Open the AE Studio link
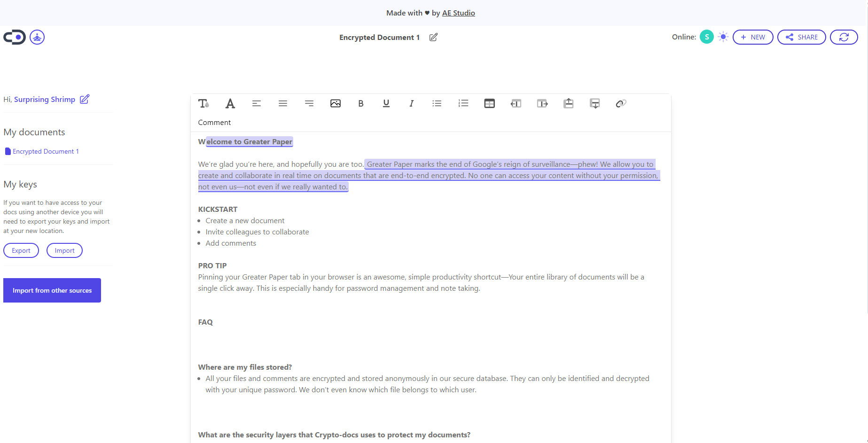 [x=459, y=13]
